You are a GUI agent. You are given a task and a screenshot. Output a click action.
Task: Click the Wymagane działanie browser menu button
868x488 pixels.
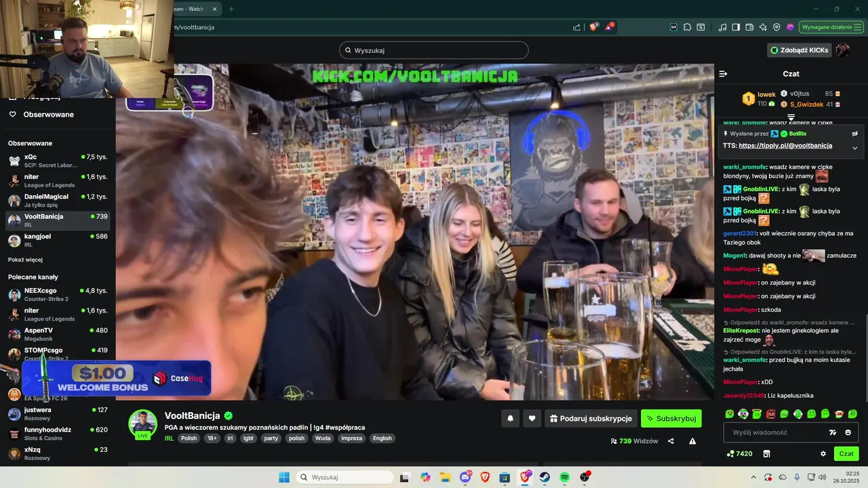click(831, 27)
